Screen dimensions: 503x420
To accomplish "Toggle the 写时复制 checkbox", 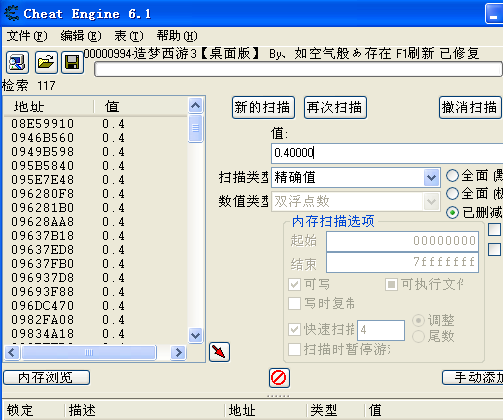I will tap(294, 303).
